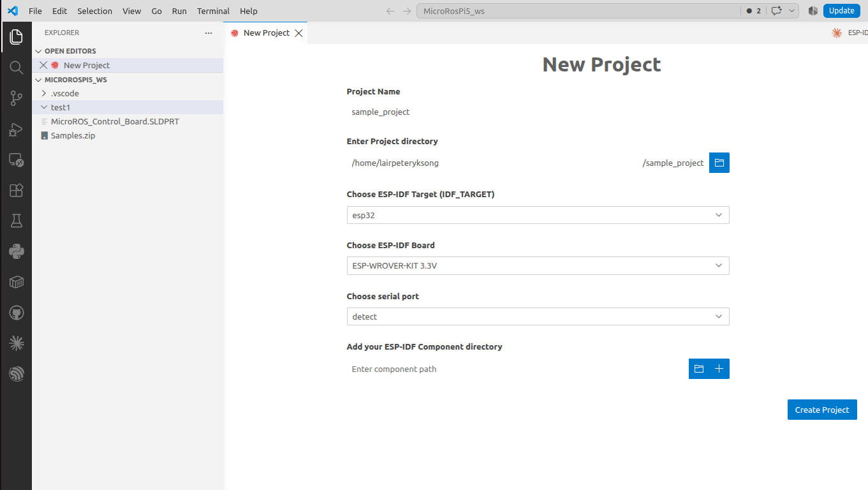Open the File menu
This screenshot has height=490, width=868.
35,11
